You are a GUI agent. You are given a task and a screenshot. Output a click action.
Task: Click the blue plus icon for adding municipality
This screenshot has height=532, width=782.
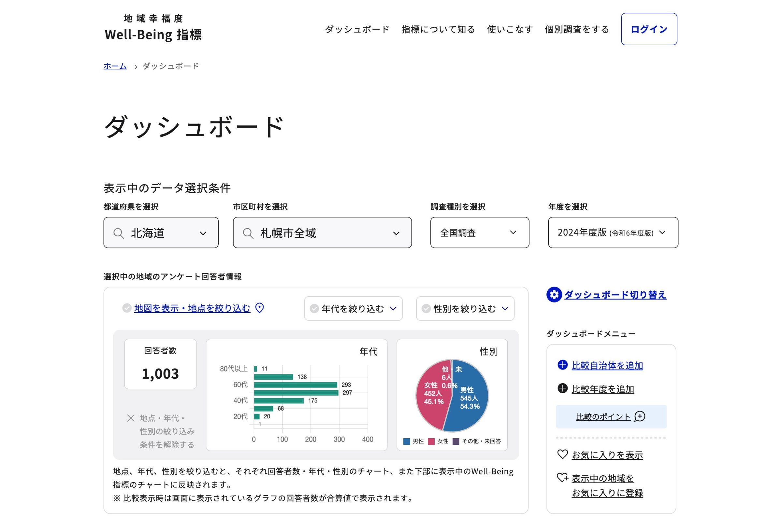coord(562,365)
